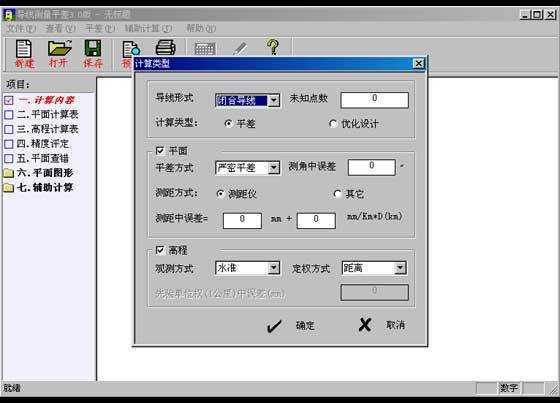Screen dimensions: 560x403
Task: Open the 平差(P) menu
Action: tap(100, 28)
